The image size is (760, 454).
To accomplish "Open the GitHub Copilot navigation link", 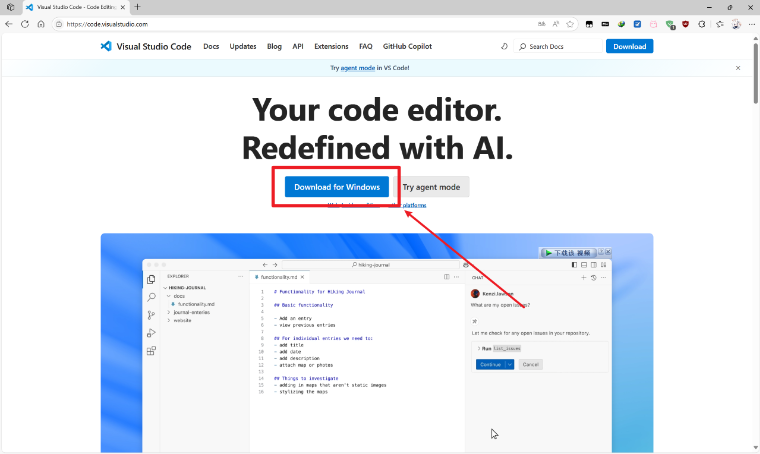I will pos(407,47).
